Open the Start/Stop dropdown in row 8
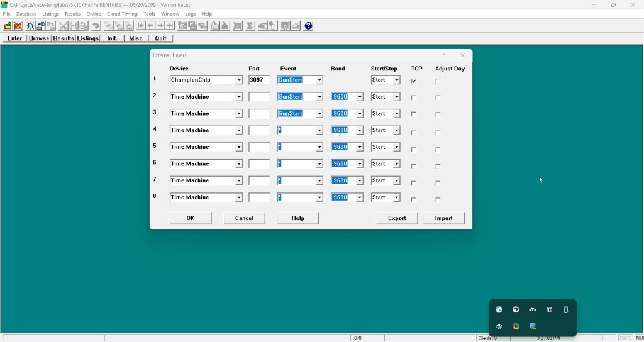Viewport: 644px width, 342px height. click(396, 197)
